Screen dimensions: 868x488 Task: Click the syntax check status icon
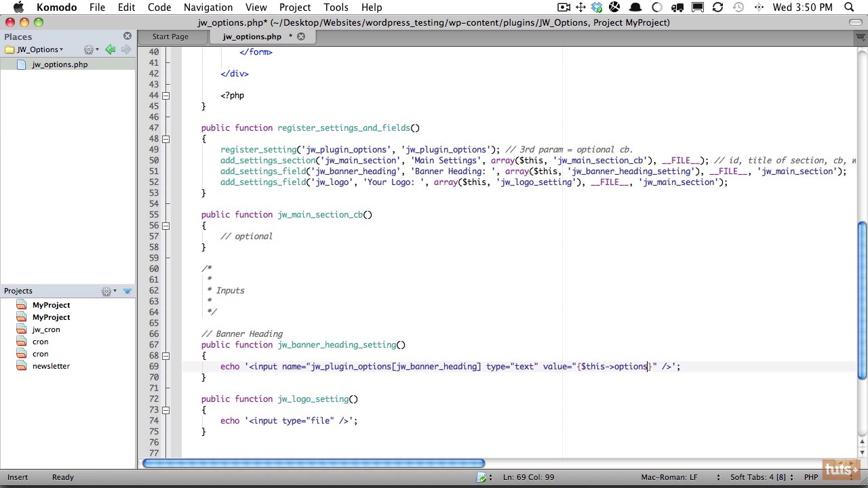(481, 477)
